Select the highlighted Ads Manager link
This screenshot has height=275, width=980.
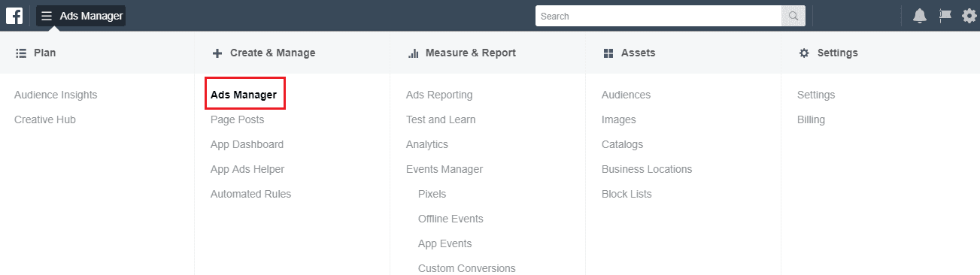[x=244, y=95]
